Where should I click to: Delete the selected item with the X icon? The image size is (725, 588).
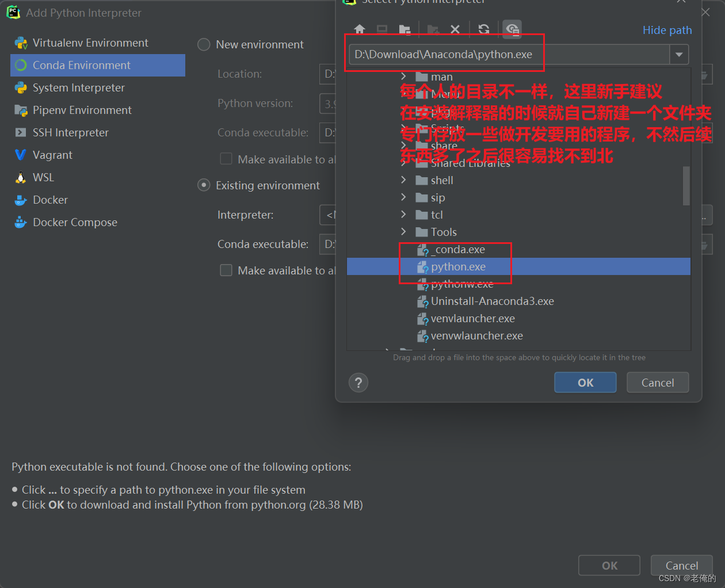pos(455,29)
